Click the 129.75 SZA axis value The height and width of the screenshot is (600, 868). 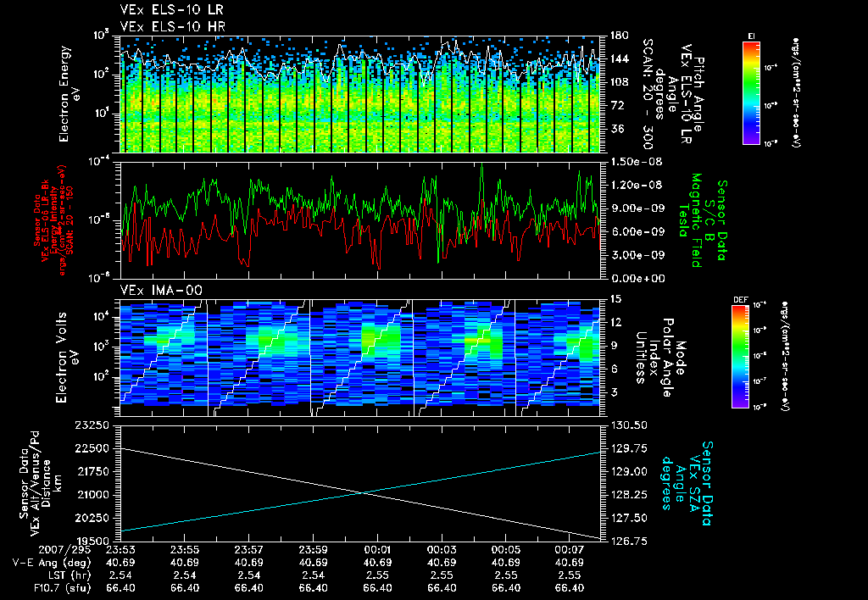[628, 449]
